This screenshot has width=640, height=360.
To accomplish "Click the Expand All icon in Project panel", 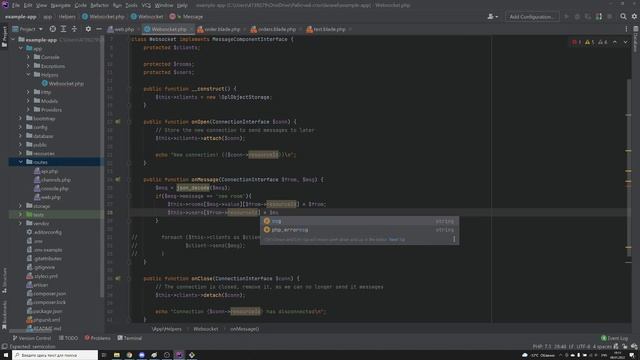I will (63, 29).
